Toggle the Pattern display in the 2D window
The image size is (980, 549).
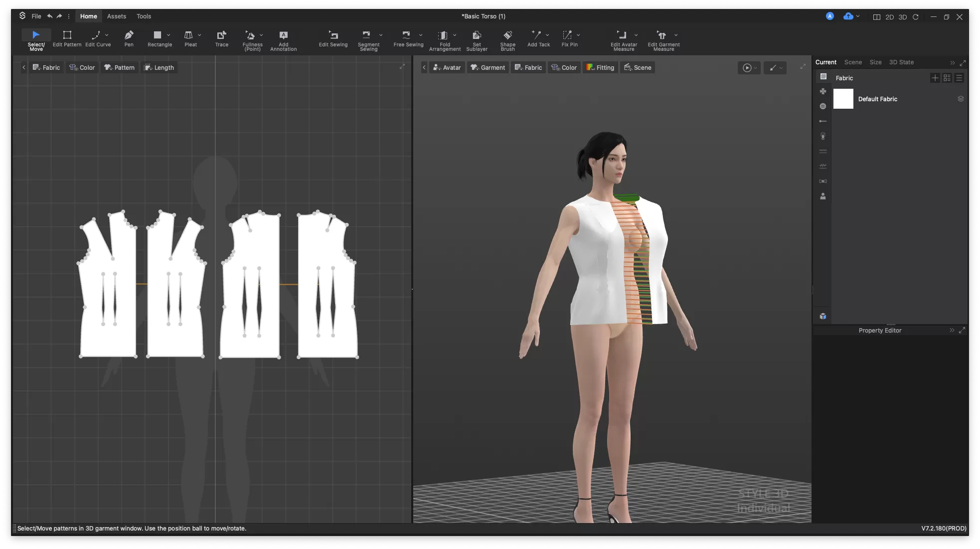point(119,67)
